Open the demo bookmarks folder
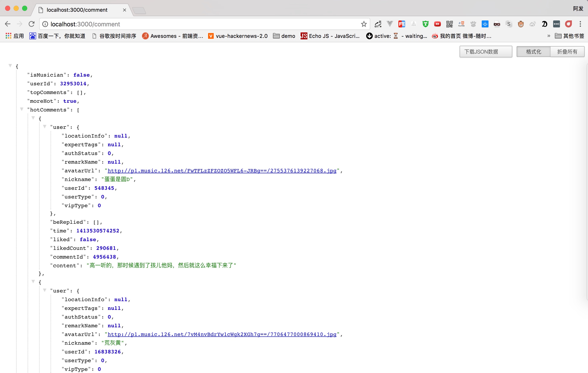588x373 pixels. click(284, 36)
